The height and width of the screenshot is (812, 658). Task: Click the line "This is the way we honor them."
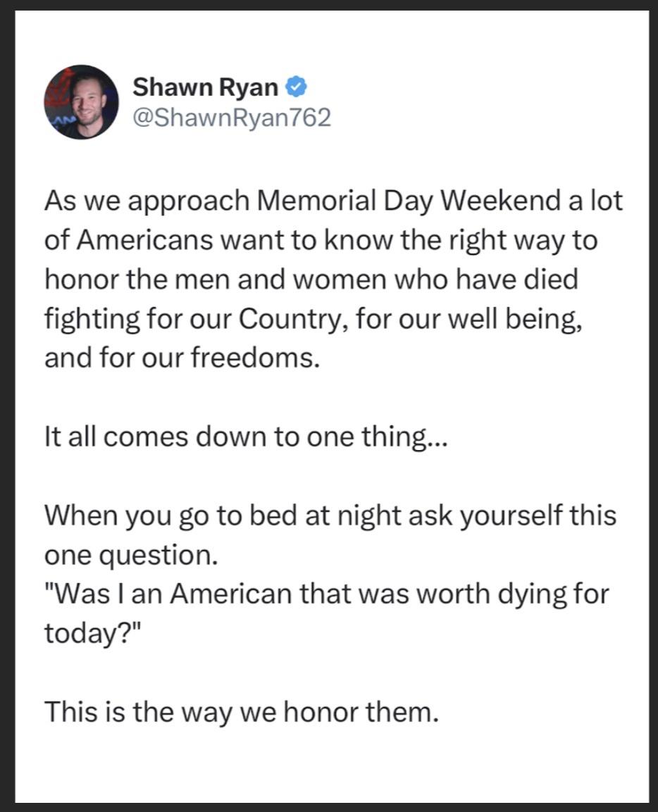coord(241,711)
